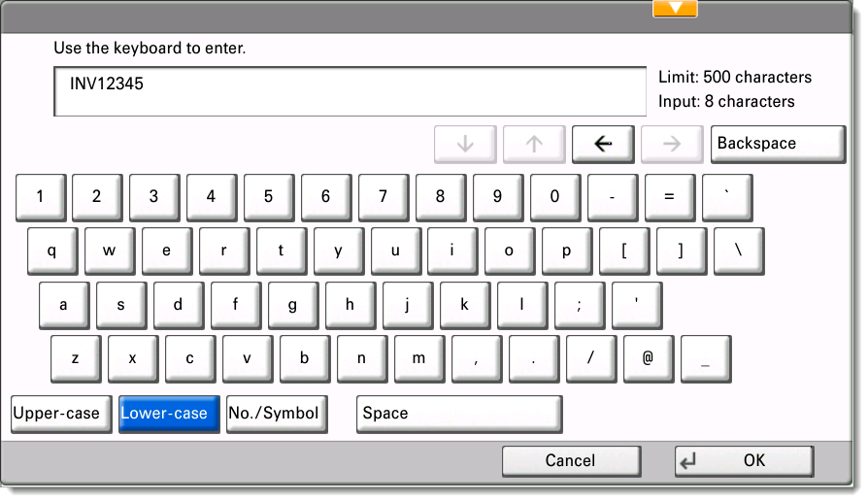868x502 pixels.
Task: Switch keyboard to Upper-case mode
Action: (56, 414)
